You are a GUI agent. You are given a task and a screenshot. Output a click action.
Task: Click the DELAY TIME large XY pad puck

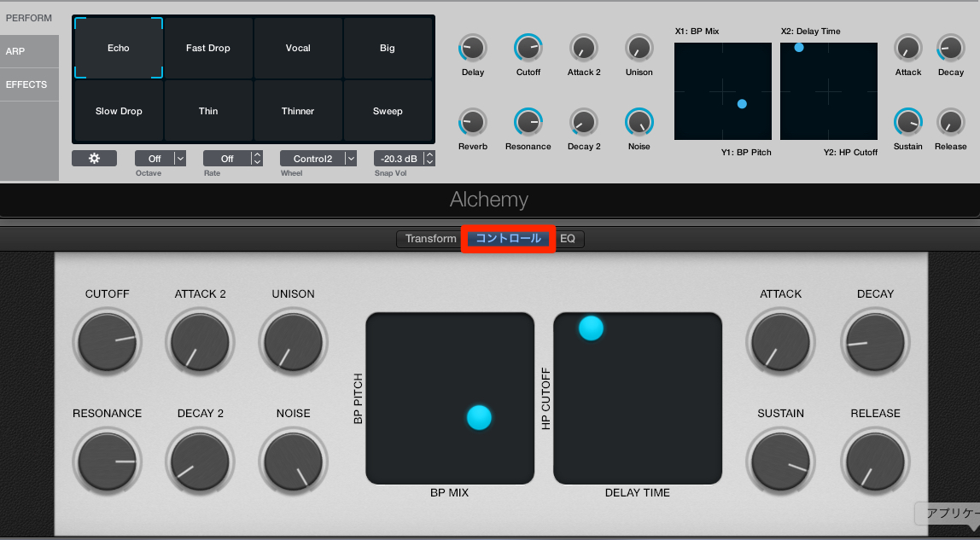tap(591, 328)
